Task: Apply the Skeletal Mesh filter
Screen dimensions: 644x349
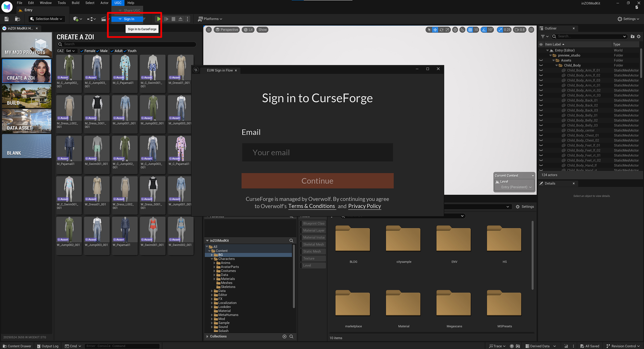Action: (313, 244)
